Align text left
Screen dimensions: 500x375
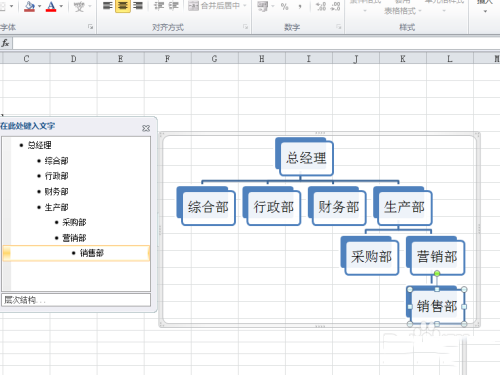[x=107, y=6]
